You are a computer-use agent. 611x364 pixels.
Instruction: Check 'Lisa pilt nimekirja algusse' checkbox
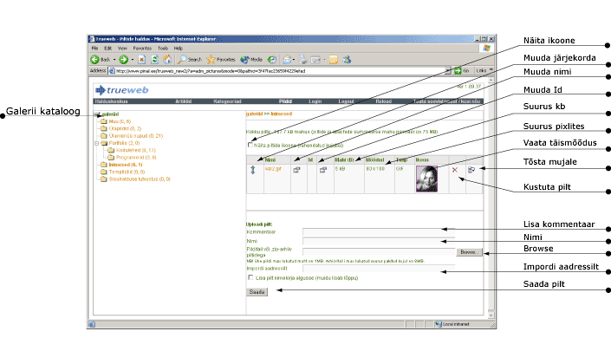pyautogui.click(x=250, y=277)
